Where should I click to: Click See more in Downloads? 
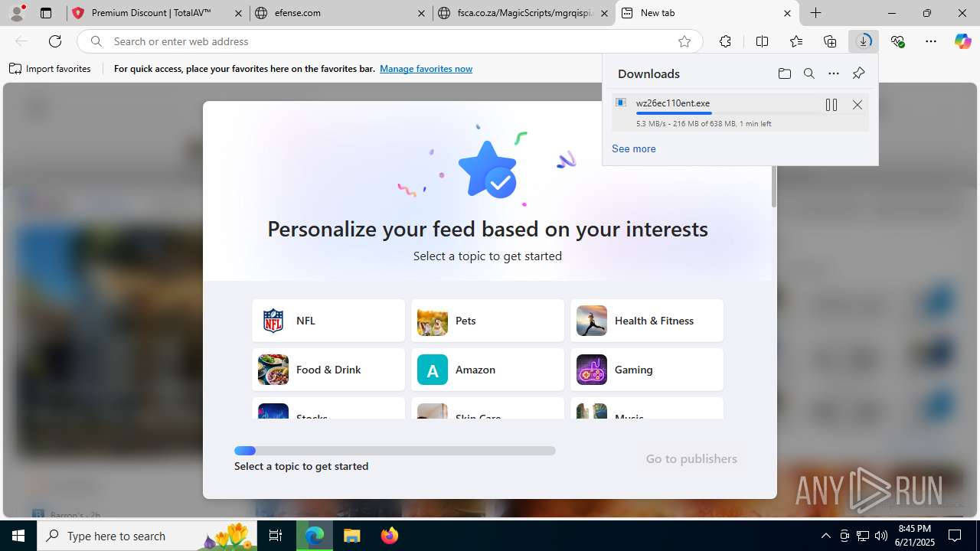click(x=633, y=148)
